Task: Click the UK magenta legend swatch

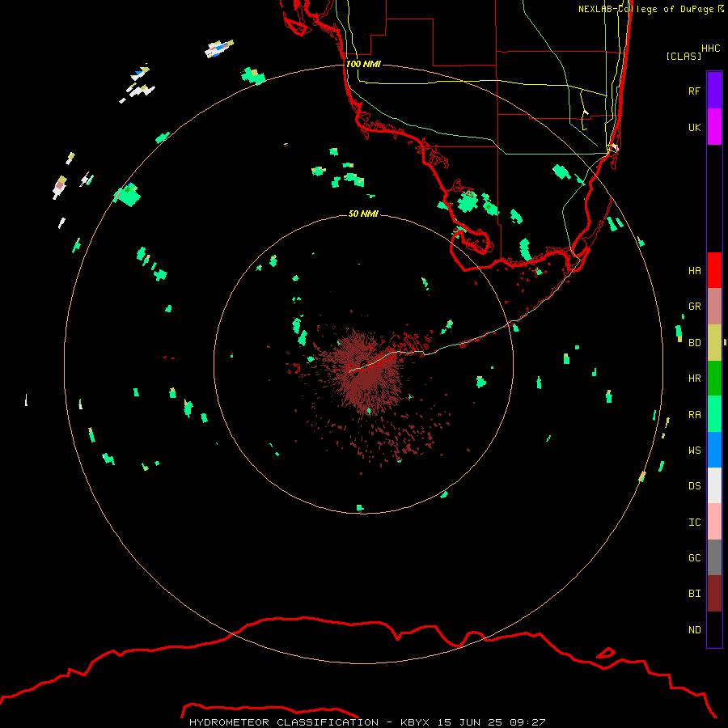Action: pos(714,126)
